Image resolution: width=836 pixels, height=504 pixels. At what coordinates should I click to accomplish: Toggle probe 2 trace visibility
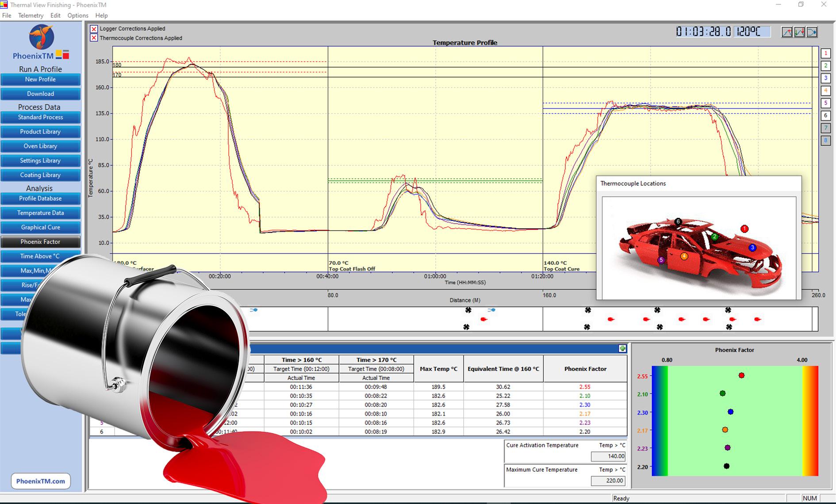(825, 66)
